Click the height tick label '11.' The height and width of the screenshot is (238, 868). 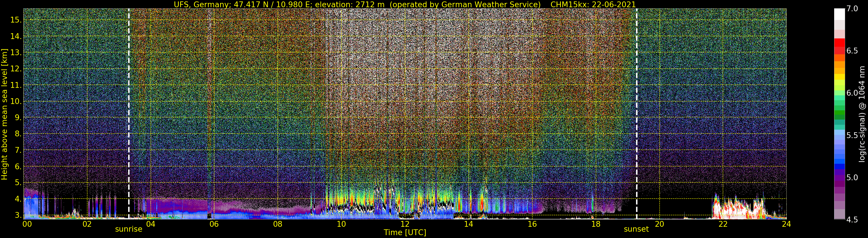(x=16, y=85)
